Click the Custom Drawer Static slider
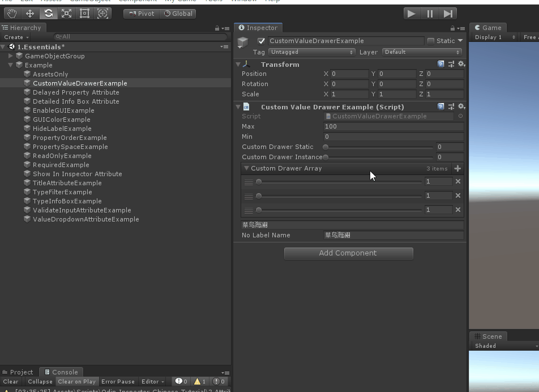Screen dimensions: 539x392 (378, 147)
